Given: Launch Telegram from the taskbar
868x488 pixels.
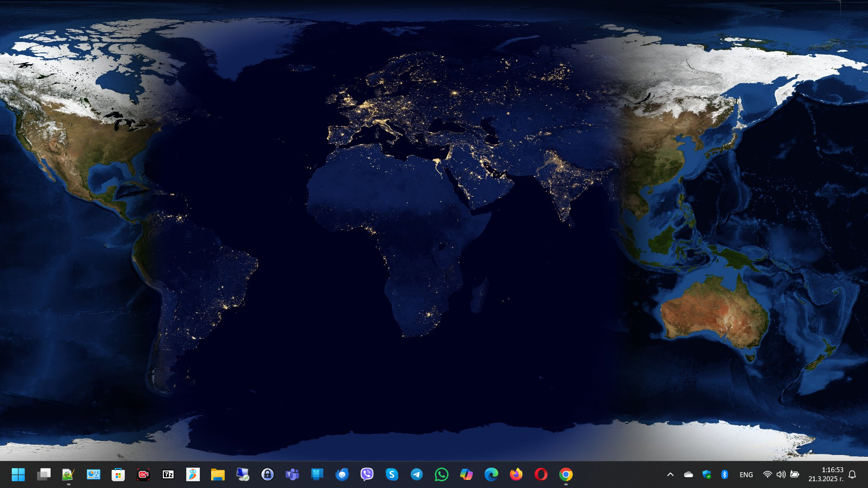Looking at the screenshot, I should (x=417, y=474).
